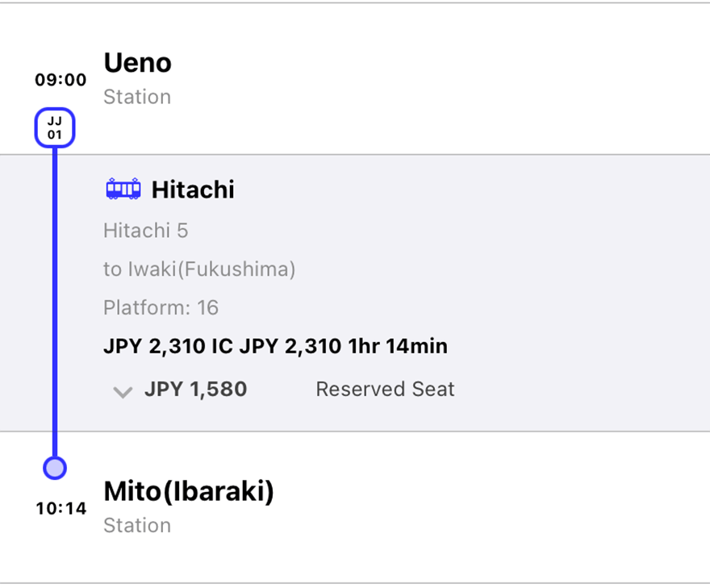This screenshot has width=710, height=588.
Task: Click the 09:00 departure time
Action: (61, 81)
